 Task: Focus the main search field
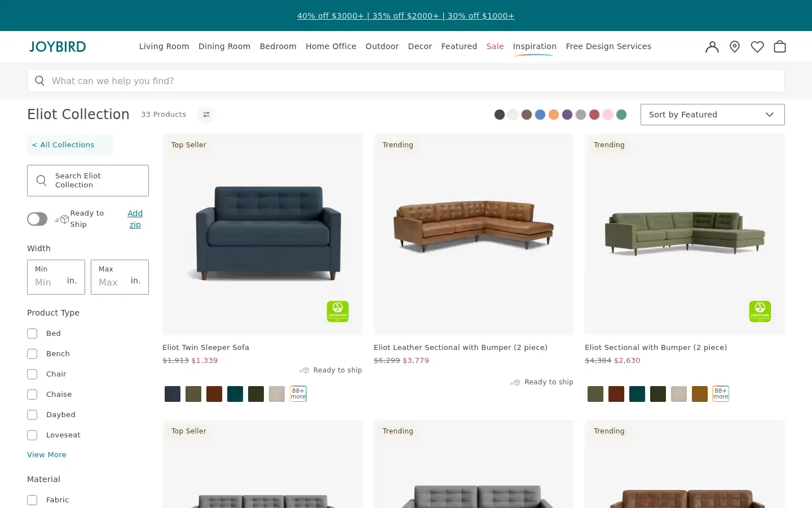coord(406,81)
